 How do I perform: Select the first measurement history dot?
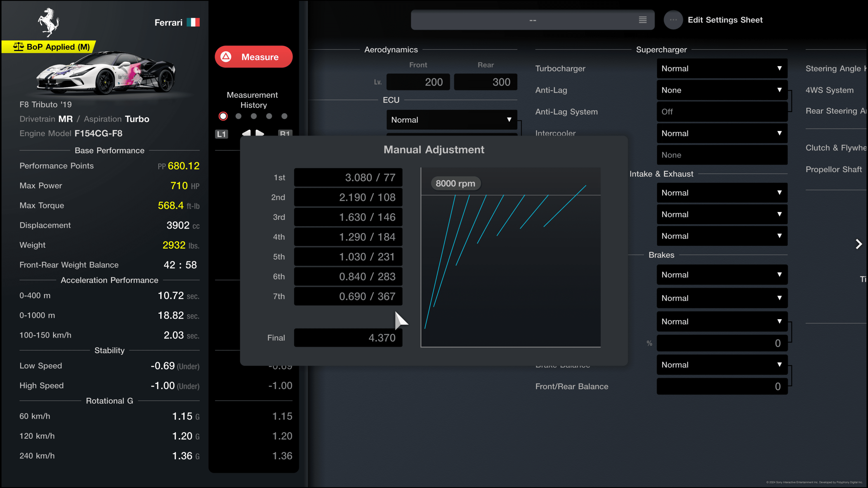point(223,116)
